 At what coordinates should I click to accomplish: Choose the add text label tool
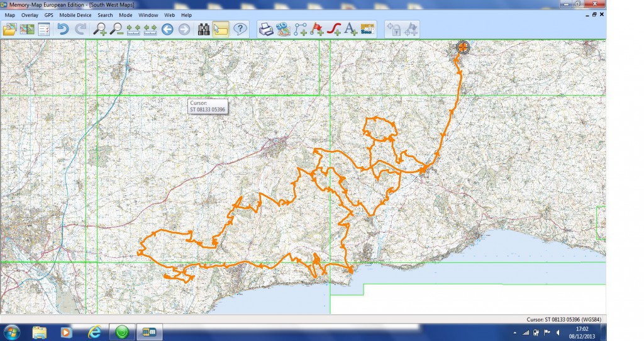click(x=351, y=29)
